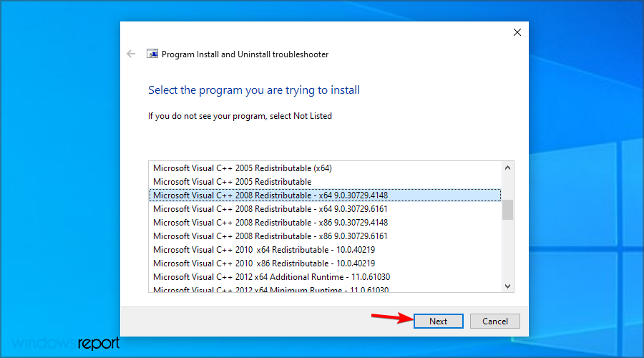The width and height of the screenshot is (644, 358).
Task: Select Visual C++ 2010 x86 Redistributable 10.0.40219
Action: pos(325,263)
